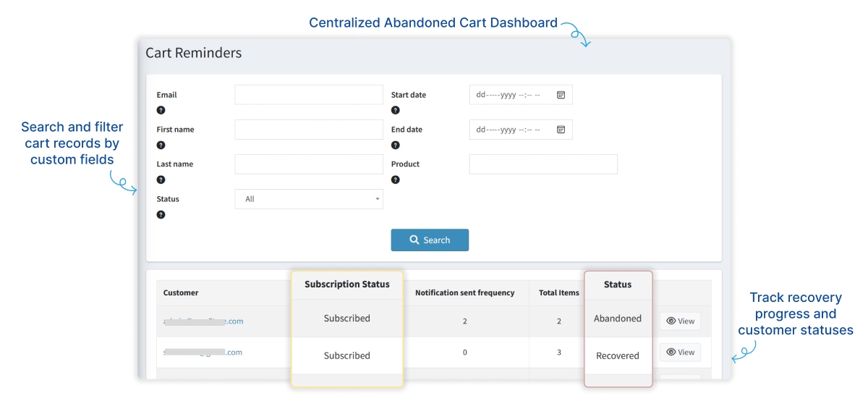This screenshot has height=417, width=868.
Task: Click the blue Search button
Action: 430,240
